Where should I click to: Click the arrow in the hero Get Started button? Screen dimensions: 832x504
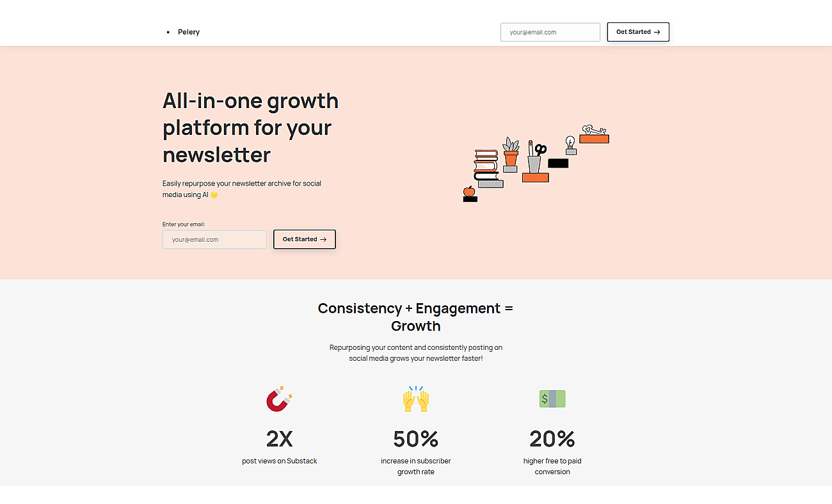(x=323, y=239)
